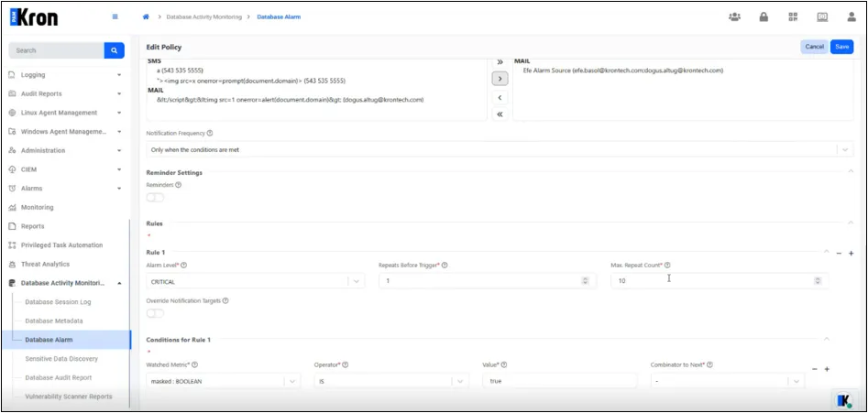Image resolution: width=868 pixels, height=413 pixels.
Task: Click the Cancel button
Action: click(814, 47)
